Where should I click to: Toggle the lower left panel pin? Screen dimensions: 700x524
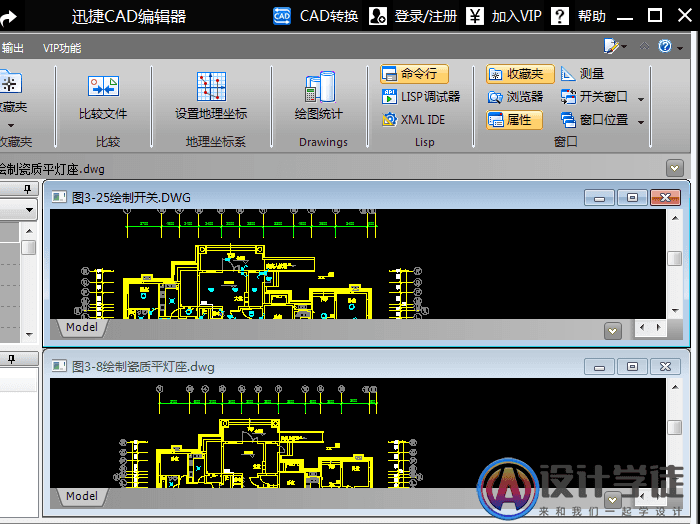[12, 359]
